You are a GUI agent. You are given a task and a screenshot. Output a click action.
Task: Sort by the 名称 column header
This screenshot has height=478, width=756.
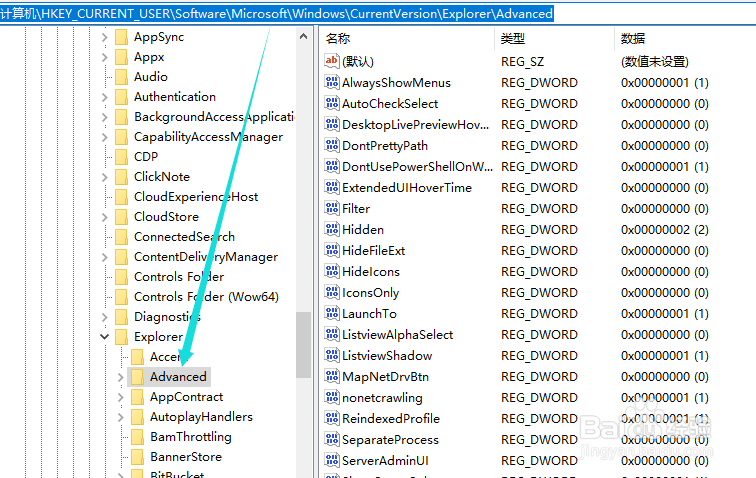(x=407, y=39)
